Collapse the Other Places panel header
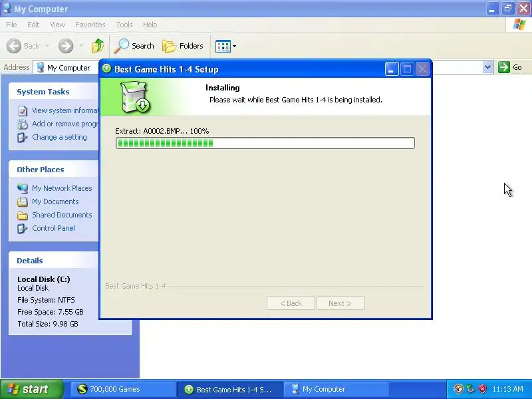 click(54, 170)
